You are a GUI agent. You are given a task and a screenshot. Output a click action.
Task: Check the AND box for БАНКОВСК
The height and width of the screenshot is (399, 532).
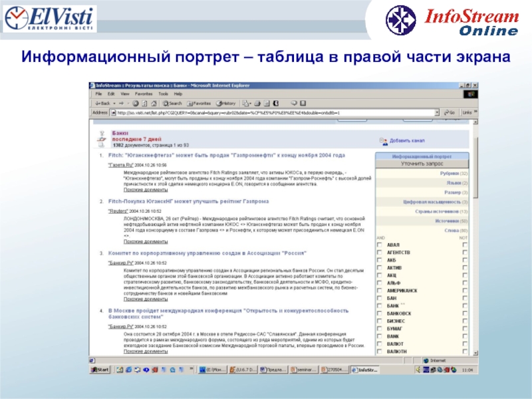380,313
